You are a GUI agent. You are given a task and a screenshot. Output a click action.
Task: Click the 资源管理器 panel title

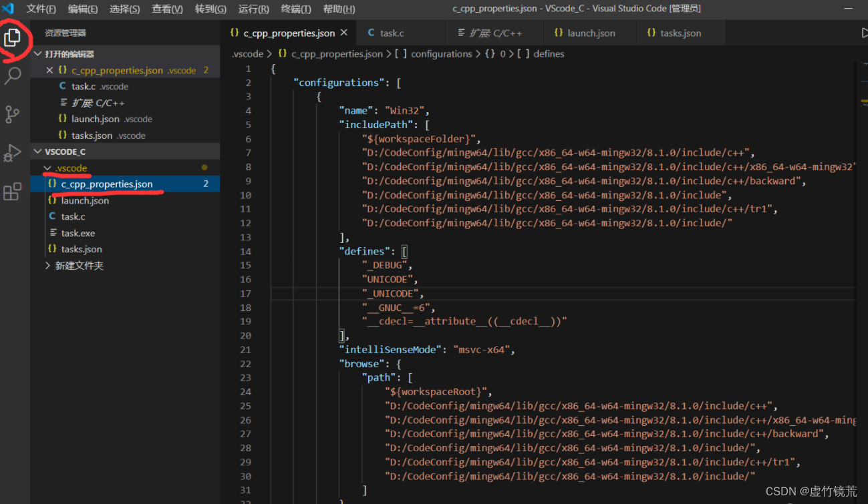65,33
